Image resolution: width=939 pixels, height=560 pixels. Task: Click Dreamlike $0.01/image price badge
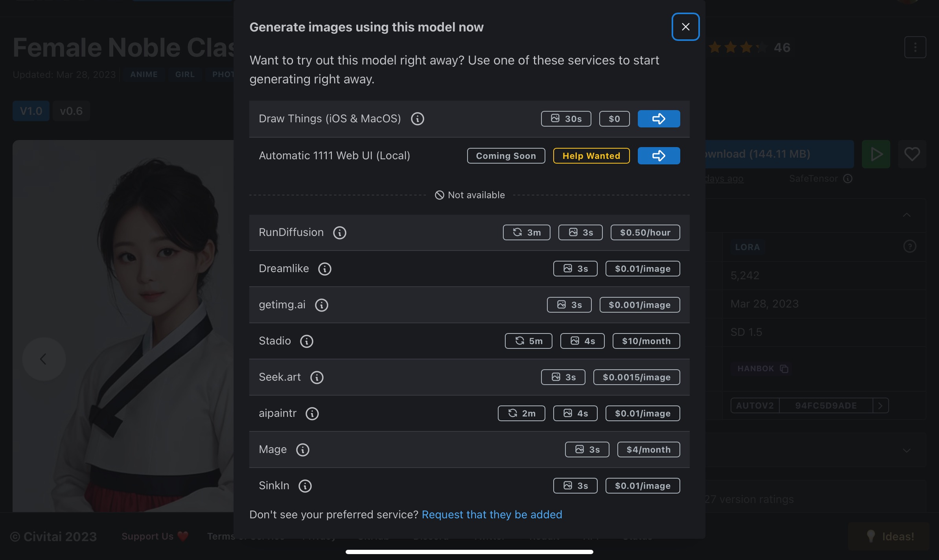643,269
